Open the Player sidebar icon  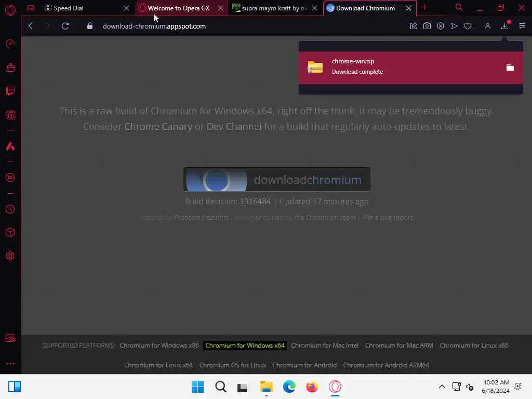tap(10, 178)
